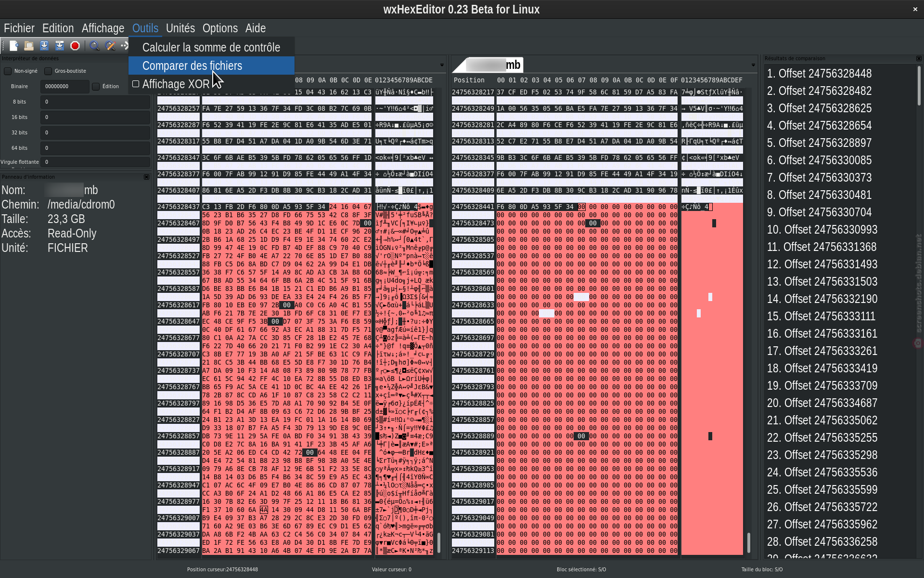Select result 16. Offset 24756333161
Screen dimensions: 924x578
click(822, 333)
